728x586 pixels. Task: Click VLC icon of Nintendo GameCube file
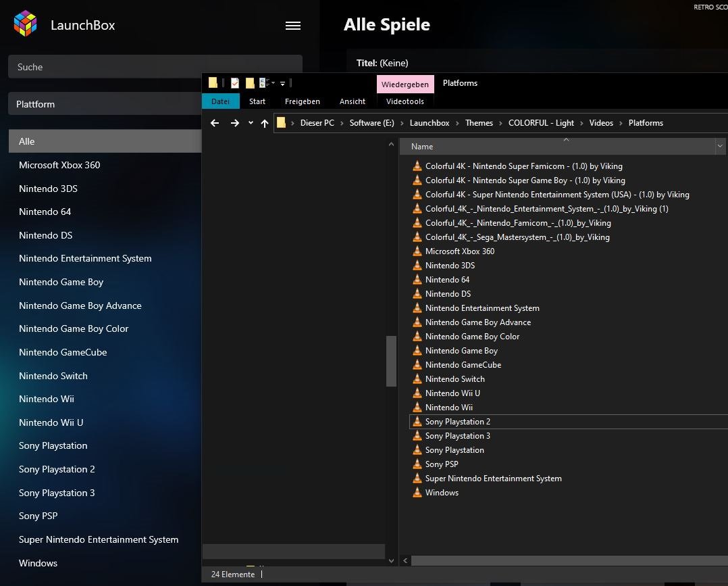[x=417, y=365]
